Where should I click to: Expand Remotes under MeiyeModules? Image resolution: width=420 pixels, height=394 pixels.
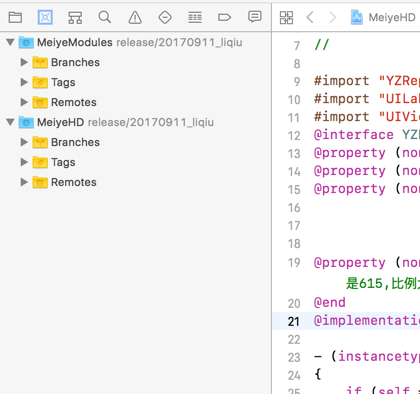(24, 102)
